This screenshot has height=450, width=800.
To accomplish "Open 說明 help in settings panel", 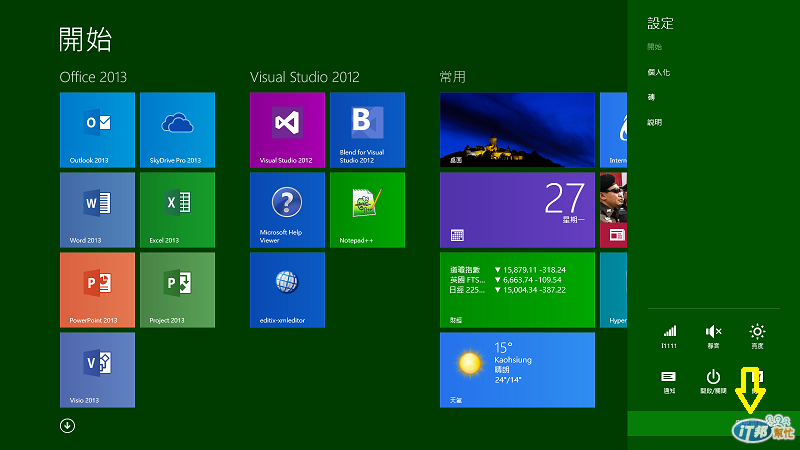I will pos(655,122).
